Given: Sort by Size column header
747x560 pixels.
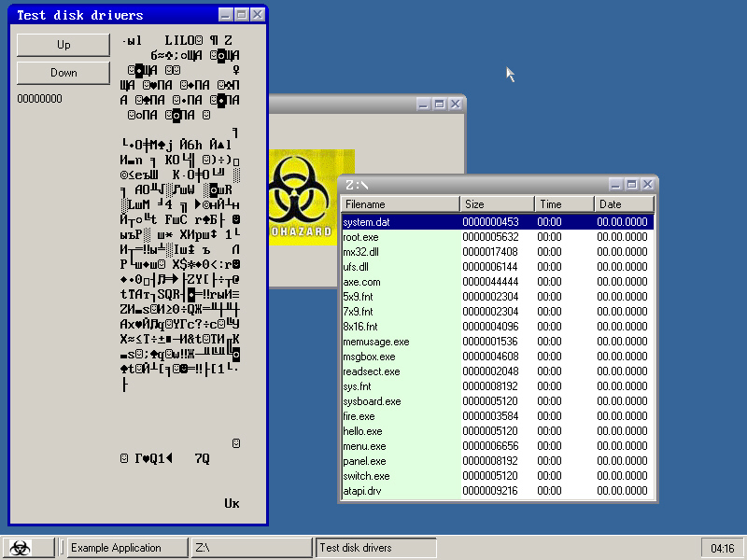Looking at the screenshot, I should click(x=497, y=204).
